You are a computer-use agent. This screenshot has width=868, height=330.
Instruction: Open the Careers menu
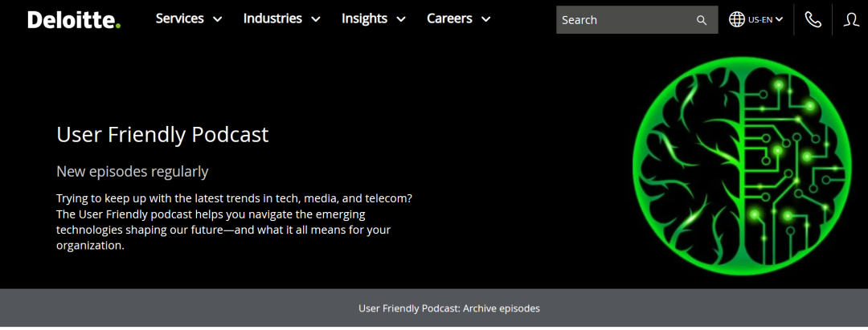tap(449, 18)
